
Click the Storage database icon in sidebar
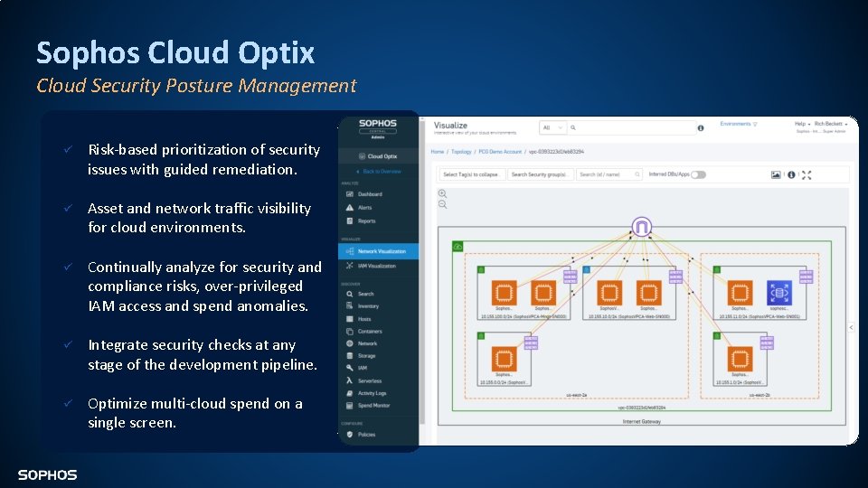tap(349, 356)
